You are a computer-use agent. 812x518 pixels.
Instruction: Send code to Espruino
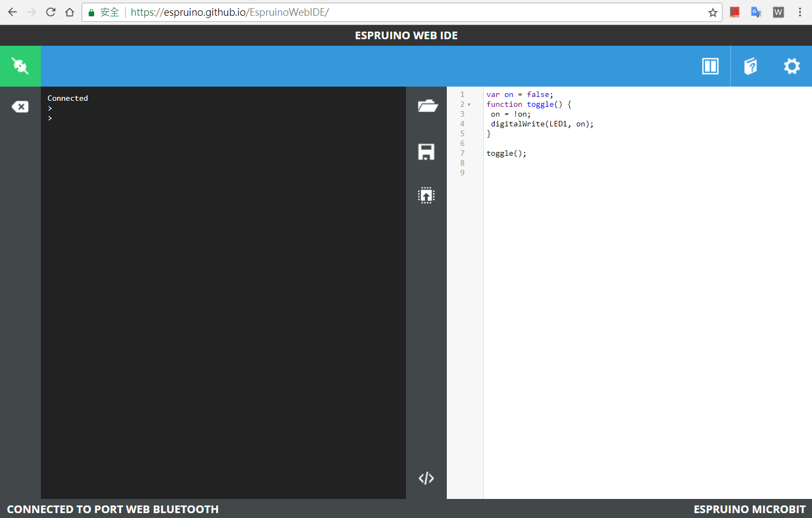click(426, 195)
